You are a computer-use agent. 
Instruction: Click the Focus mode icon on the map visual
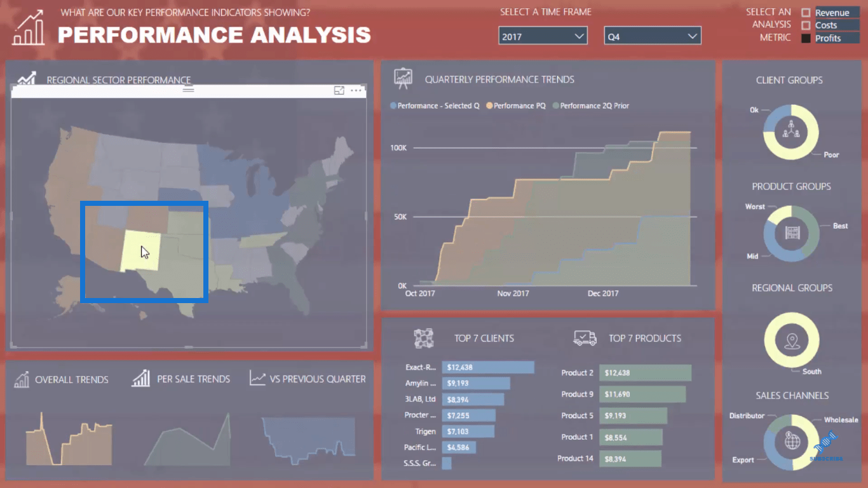[x=339, y=91]
